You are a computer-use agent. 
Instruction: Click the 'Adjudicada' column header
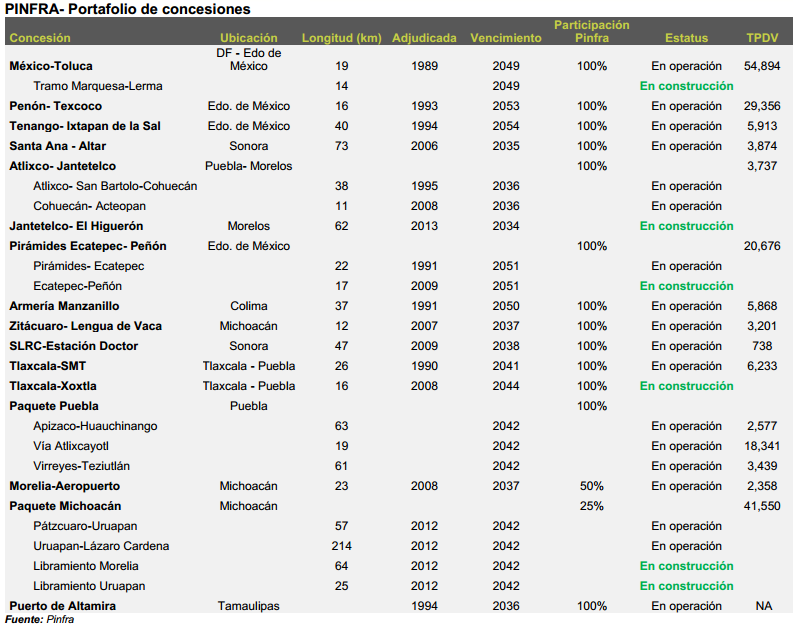click(x=424, y=38)
